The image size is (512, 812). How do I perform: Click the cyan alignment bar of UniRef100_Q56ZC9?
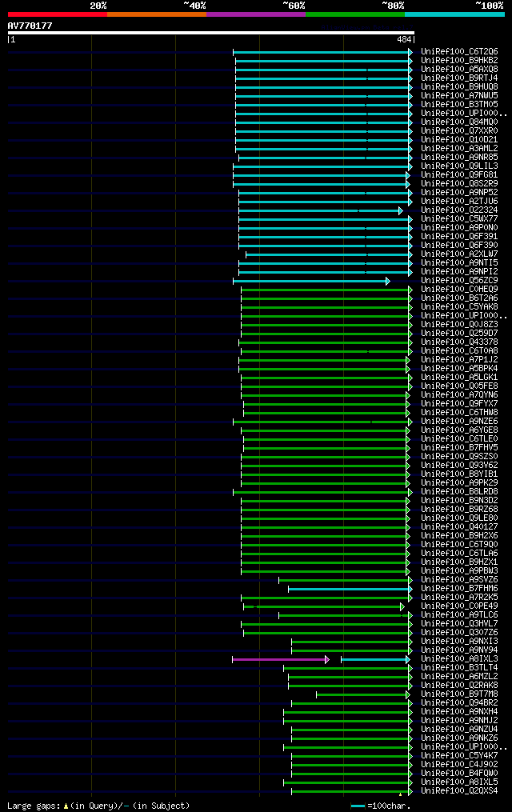point(311,281)
